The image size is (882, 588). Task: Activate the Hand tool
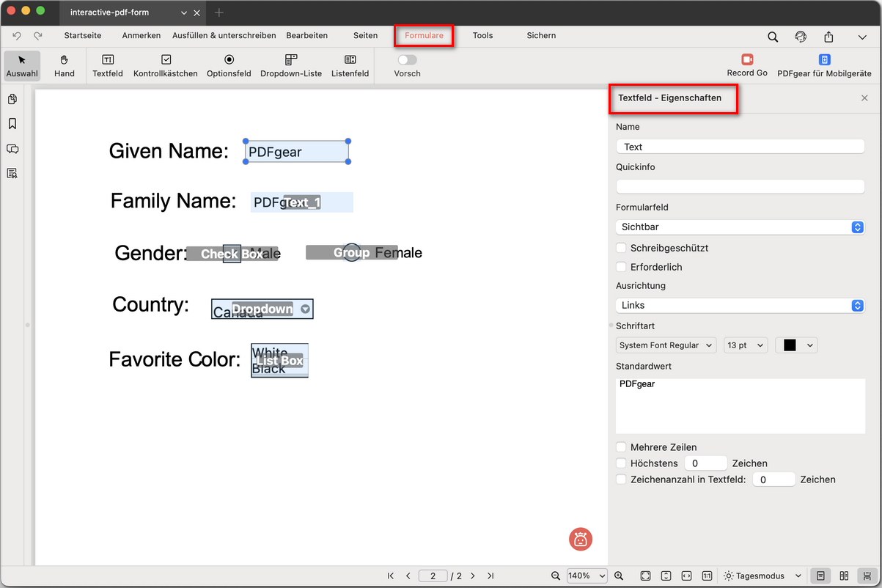pos(65,65)
